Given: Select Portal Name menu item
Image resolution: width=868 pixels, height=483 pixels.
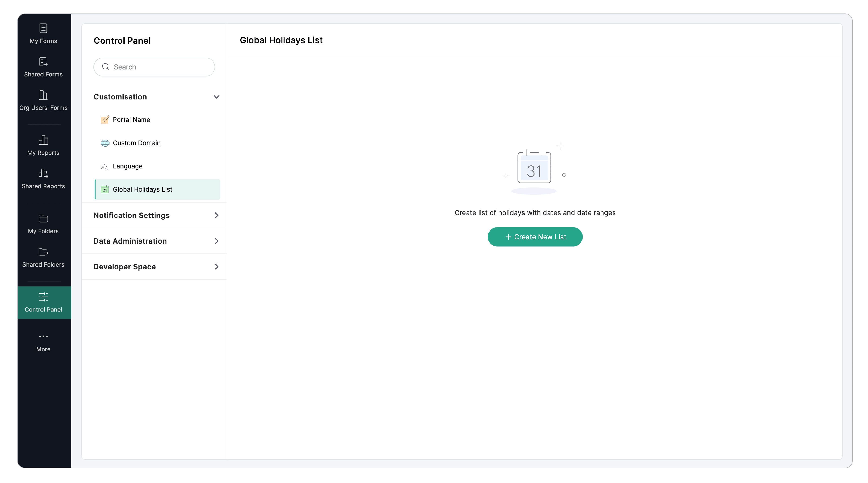Looking at the screenshot, I should pyautogui.click(x=131, y=120).
